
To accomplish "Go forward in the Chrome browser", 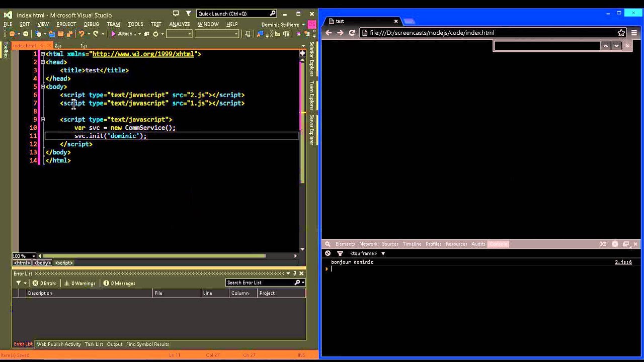I will [340, 33].
